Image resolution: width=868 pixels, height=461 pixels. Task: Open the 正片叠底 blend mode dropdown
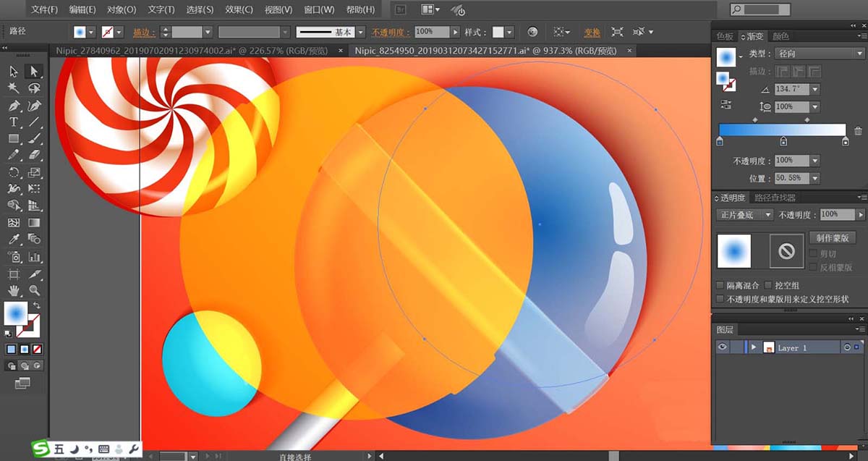pyautogui.click(x=744, y=215)
